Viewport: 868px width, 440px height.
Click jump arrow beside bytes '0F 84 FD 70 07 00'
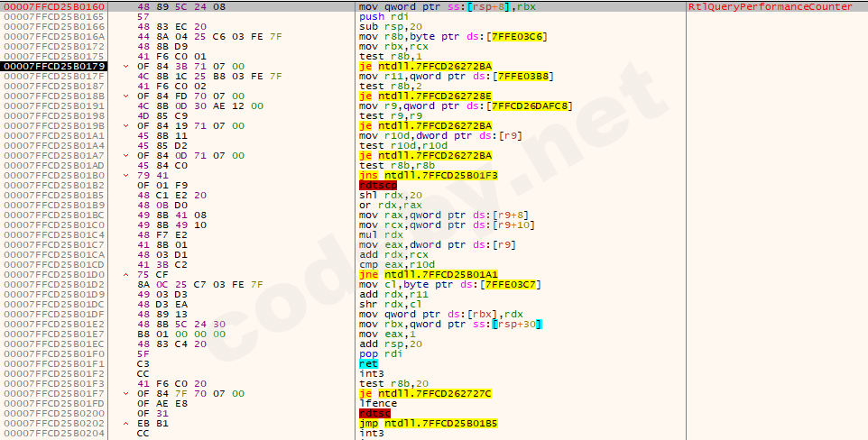[126, 96]
